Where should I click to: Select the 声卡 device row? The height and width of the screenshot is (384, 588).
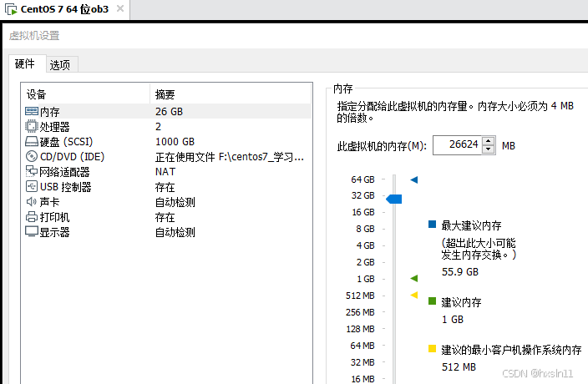pos(166,202)
